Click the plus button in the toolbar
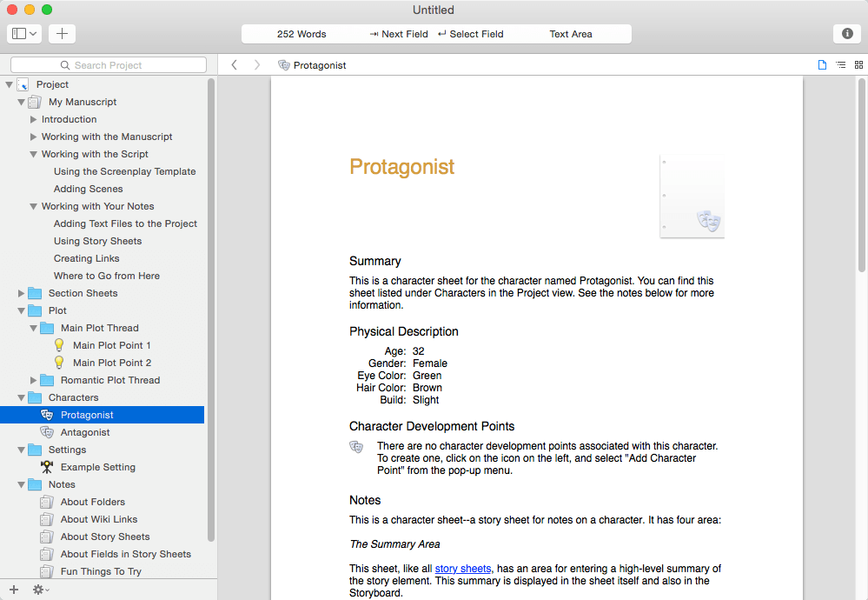 (62, 34)
